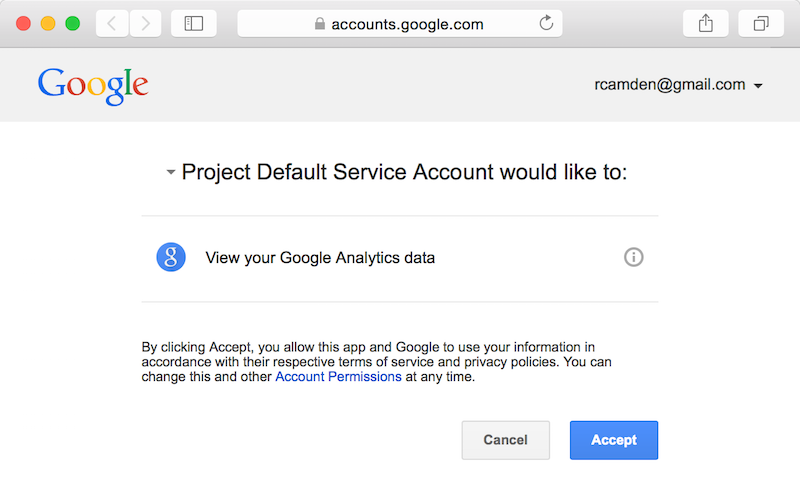The height and width of the screenshot is (495, 800).
Task: Click the View your Google Analytics data row
Action: [399, 258]
